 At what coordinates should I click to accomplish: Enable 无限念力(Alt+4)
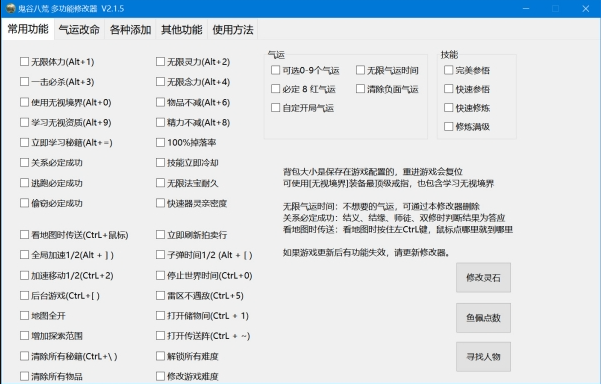tap(161, 82)
